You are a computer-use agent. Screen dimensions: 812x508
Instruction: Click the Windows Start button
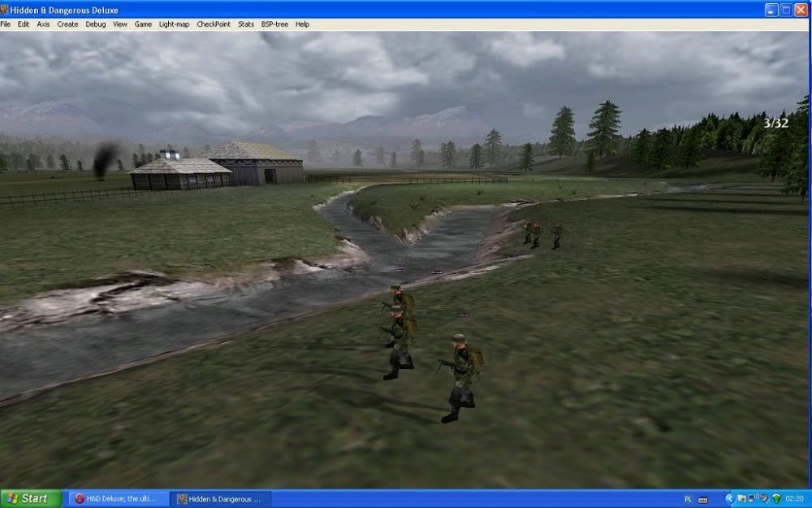click(30, 499)
